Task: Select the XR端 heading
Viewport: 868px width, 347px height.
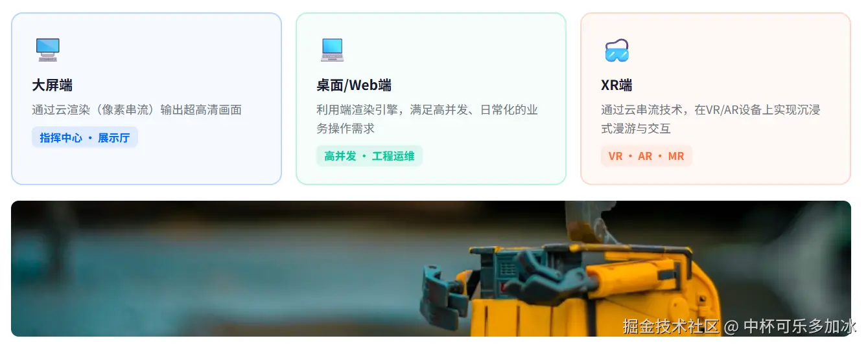Action: coord(616,85)
